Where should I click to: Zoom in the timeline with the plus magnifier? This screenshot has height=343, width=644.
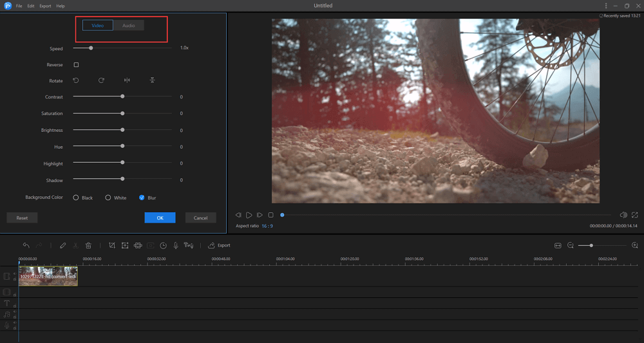634,245
